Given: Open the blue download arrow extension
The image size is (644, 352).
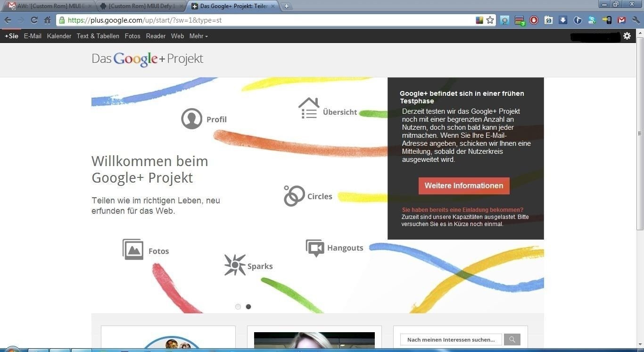Looking at the screenshot, I should [x=563, y=20].
